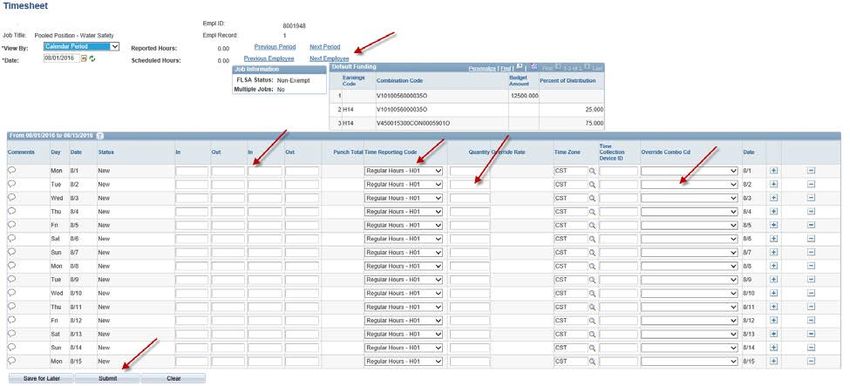Viewport: 850px width, 386px height.
Task: Look up time zone for 8/1 row
Action: pyautogui.click(x=593, y=171)
